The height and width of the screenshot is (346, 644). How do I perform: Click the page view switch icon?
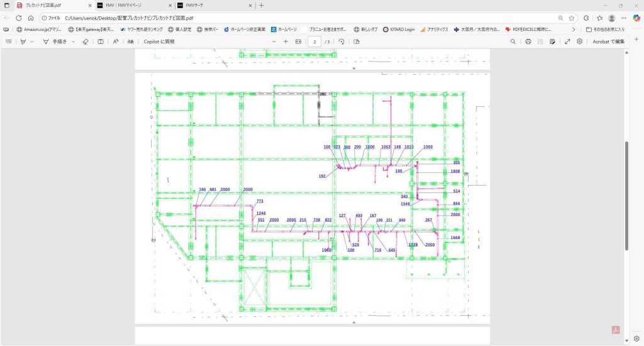tap(357, 42)
